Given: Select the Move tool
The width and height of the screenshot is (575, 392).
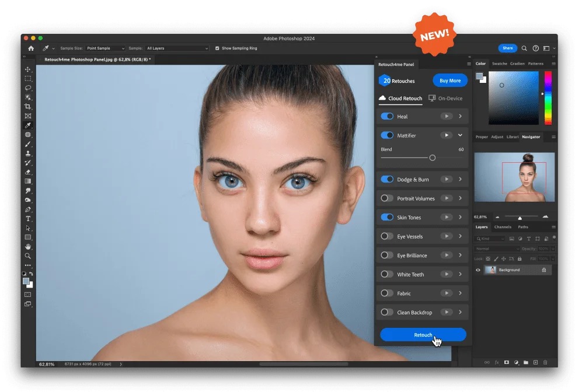Looking at the screenshot, I should tap(28, 69).
